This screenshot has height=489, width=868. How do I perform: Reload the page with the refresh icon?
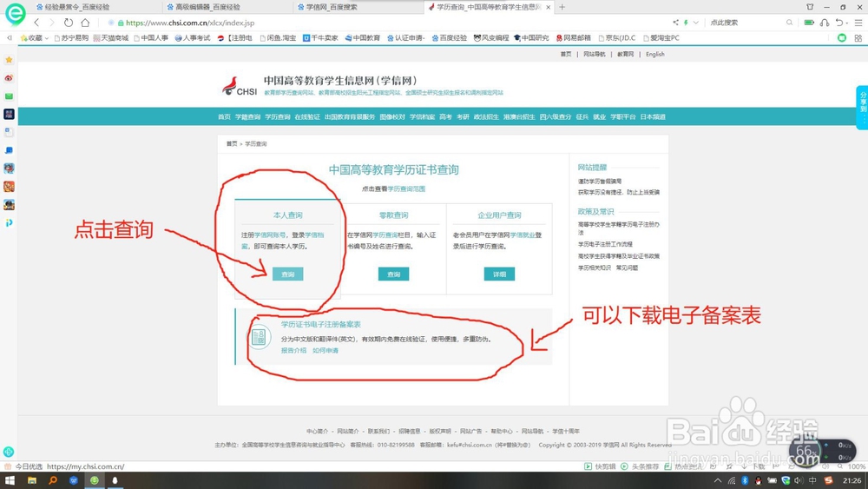(x=68, y=23)
